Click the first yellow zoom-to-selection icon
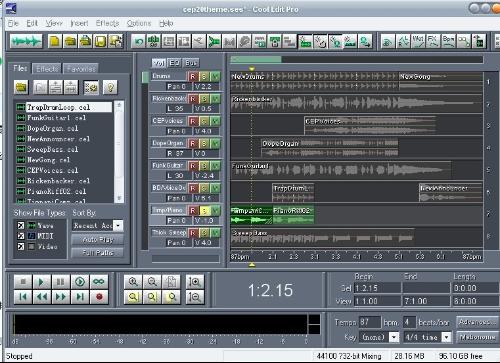 [133, 297]
